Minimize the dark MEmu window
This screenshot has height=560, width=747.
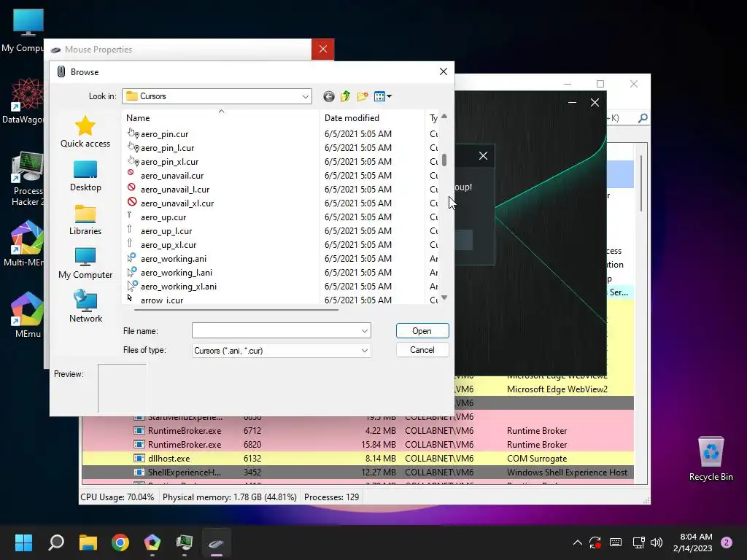point(572,102)
